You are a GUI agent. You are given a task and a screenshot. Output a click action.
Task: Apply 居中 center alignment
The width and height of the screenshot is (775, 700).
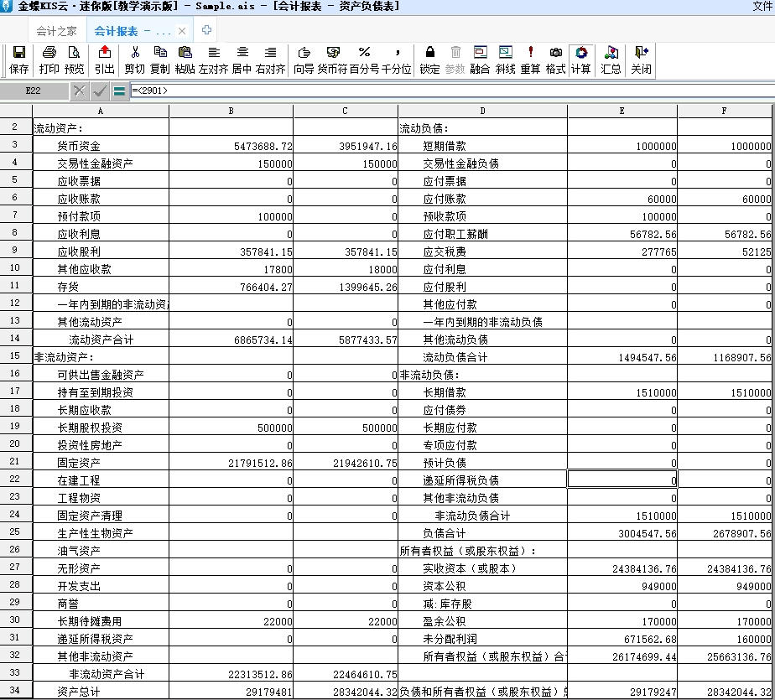242,60
